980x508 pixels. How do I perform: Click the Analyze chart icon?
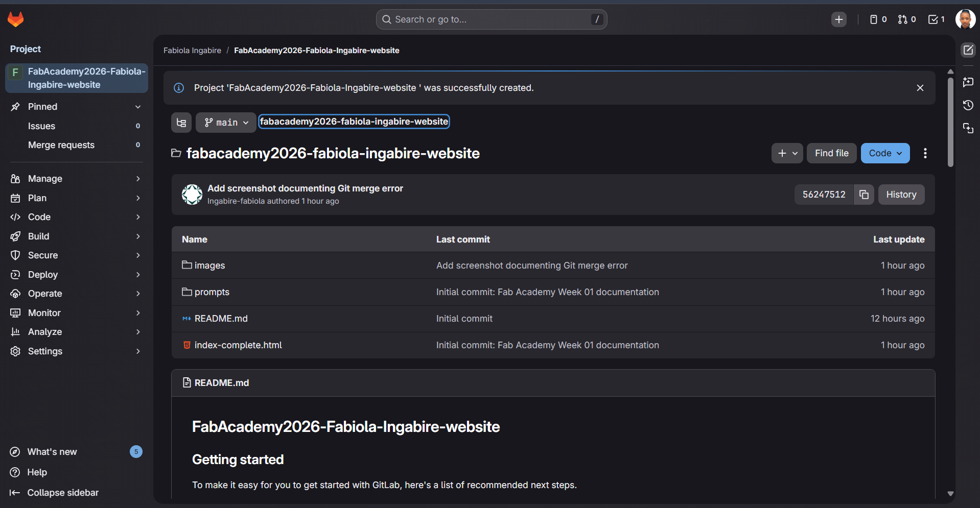tap(15, 332)
